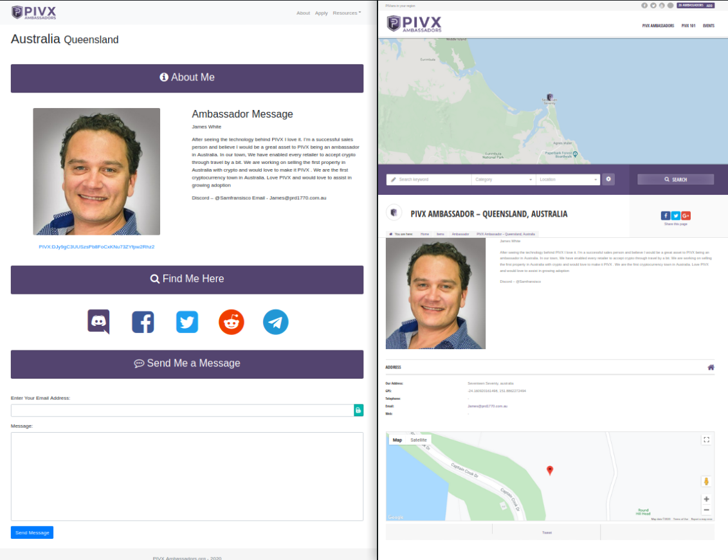
Task: Click the fourth grey circle icon in top bar
Action: point(670,6)
